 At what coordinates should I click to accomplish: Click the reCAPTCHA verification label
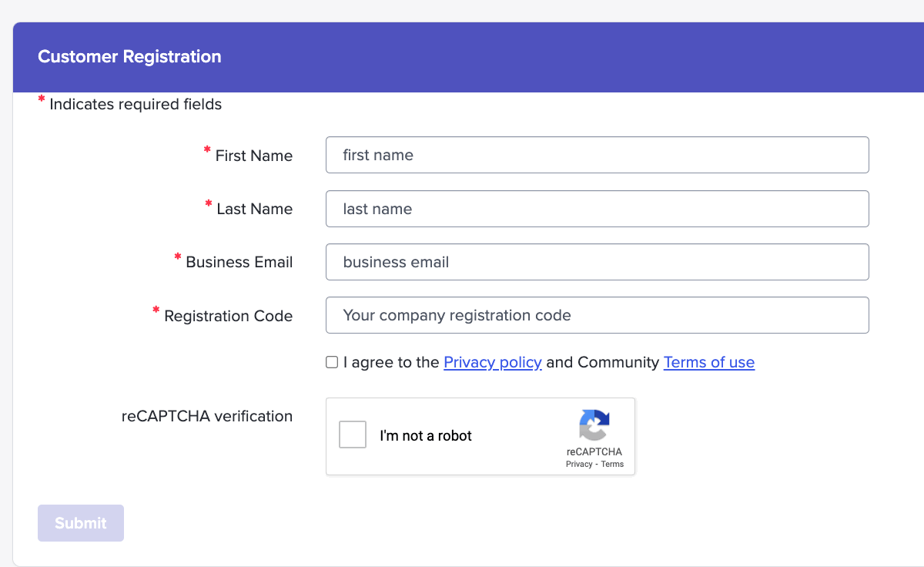coord(207,416)
